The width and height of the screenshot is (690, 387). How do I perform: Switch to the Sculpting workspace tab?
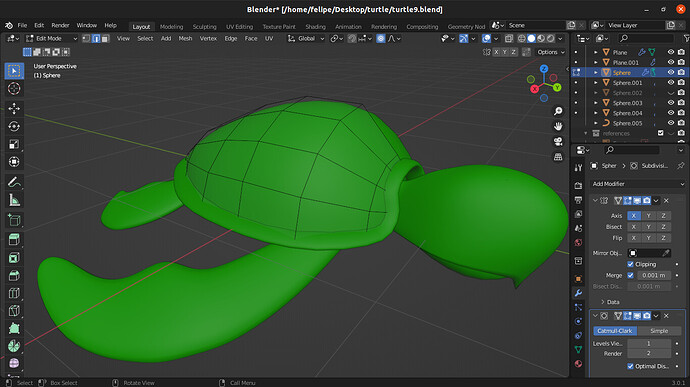205,26
